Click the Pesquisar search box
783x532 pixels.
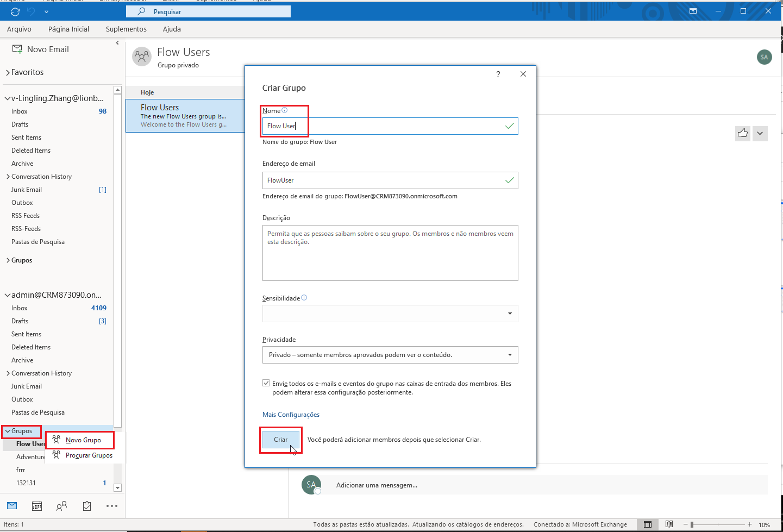click(209, 11)
